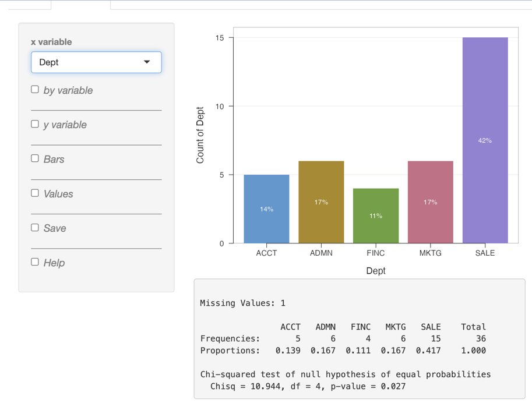The height and width of the screenshot is (403, 532).
Task: Click the FINC x-axis tick label
Action: [x=376, y=253]
